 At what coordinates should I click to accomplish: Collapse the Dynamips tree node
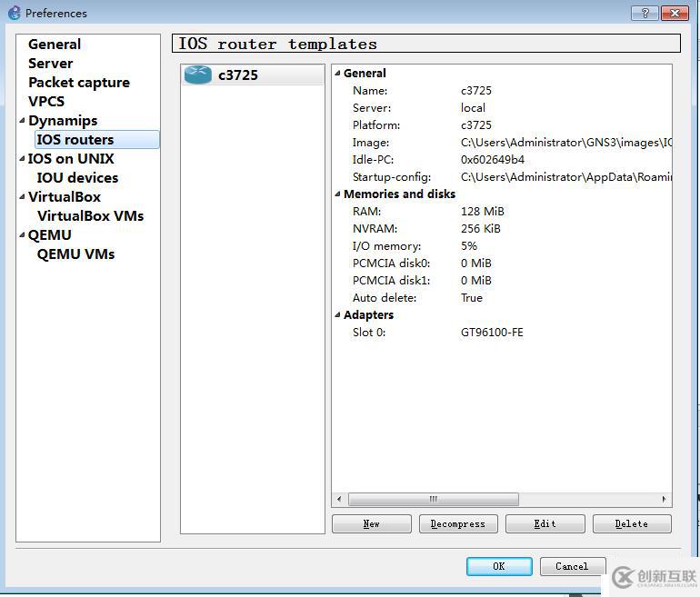(22, 120)
